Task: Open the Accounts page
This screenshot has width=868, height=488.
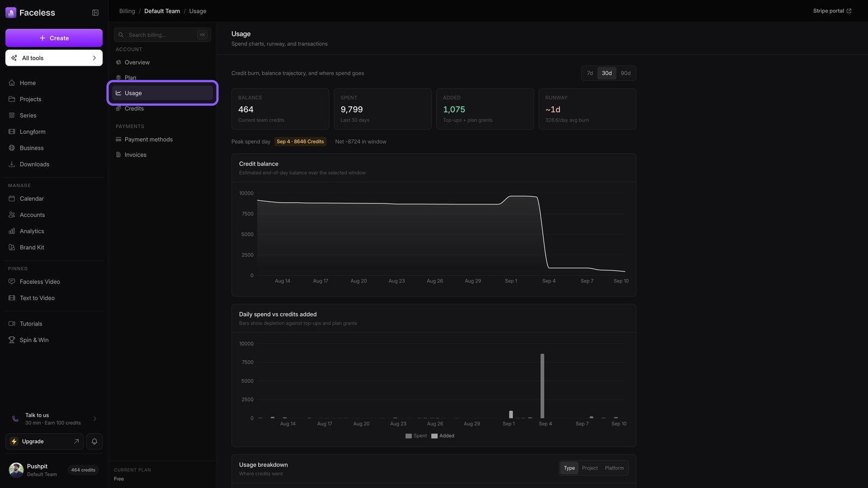Action: click(54, 215)
